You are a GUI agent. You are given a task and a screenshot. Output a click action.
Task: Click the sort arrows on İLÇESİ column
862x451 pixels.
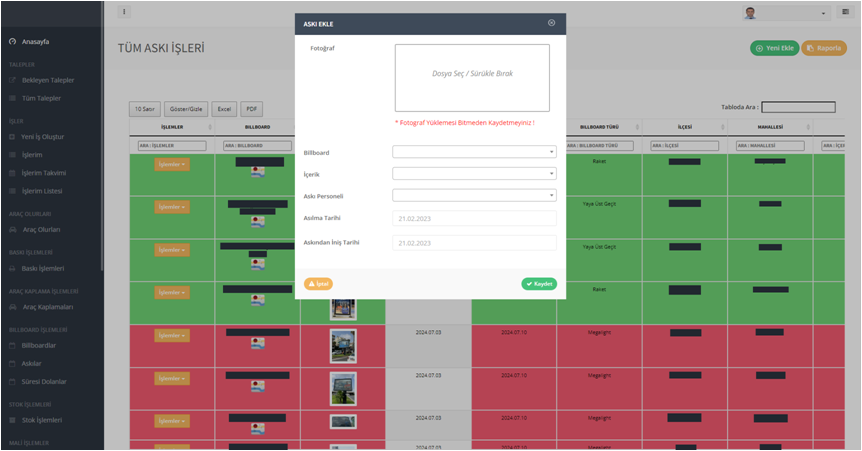tap(721, 127)
